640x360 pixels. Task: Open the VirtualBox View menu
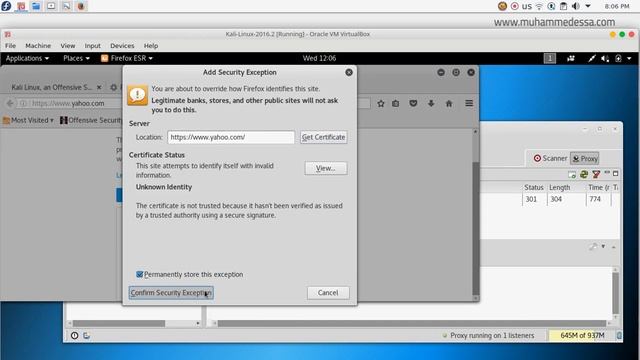click(68, 46)
